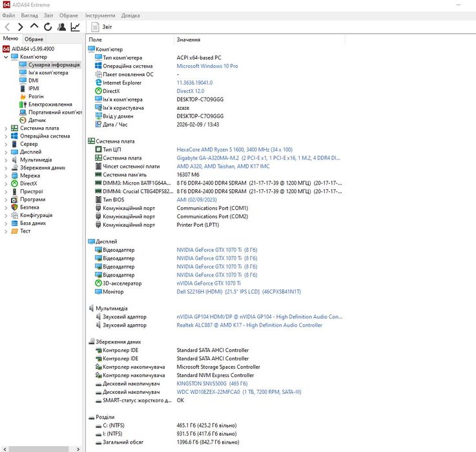The image size is (476, 452).
Task: Collapse the Комп'ютер tree node
Action: [6, 57]
